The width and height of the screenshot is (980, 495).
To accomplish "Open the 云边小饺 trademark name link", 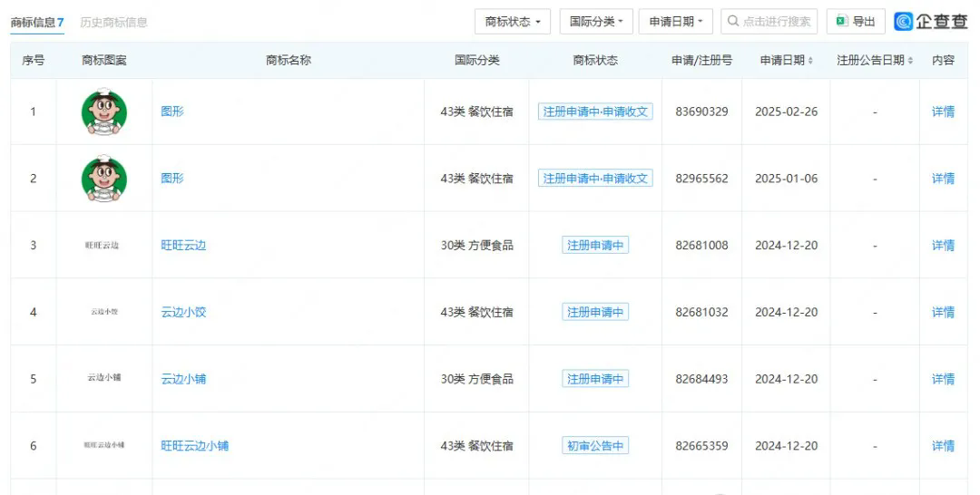I will coord(183,312).
